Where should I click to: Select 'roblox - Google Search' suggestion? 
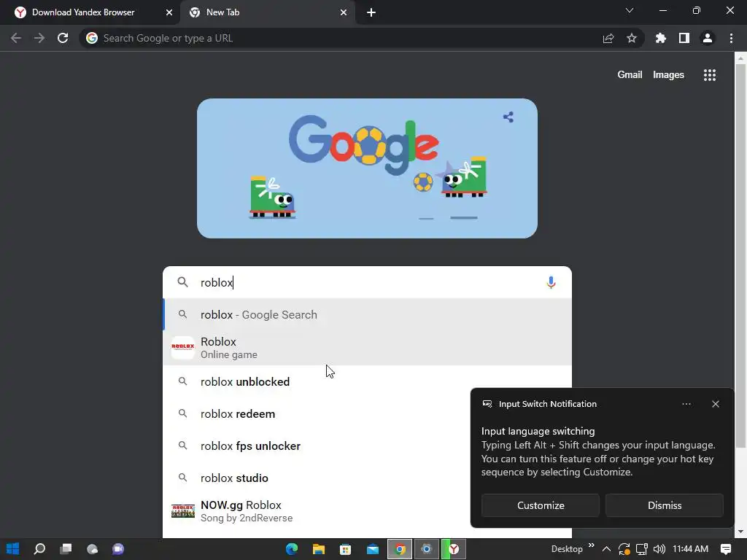click(x=367, y=315)
